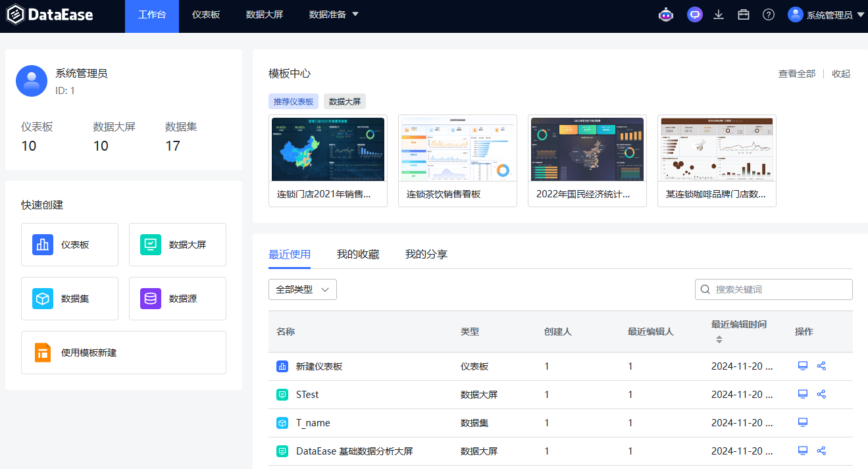Select the 数据大屏 template filter tag

[x=344, y=101]
